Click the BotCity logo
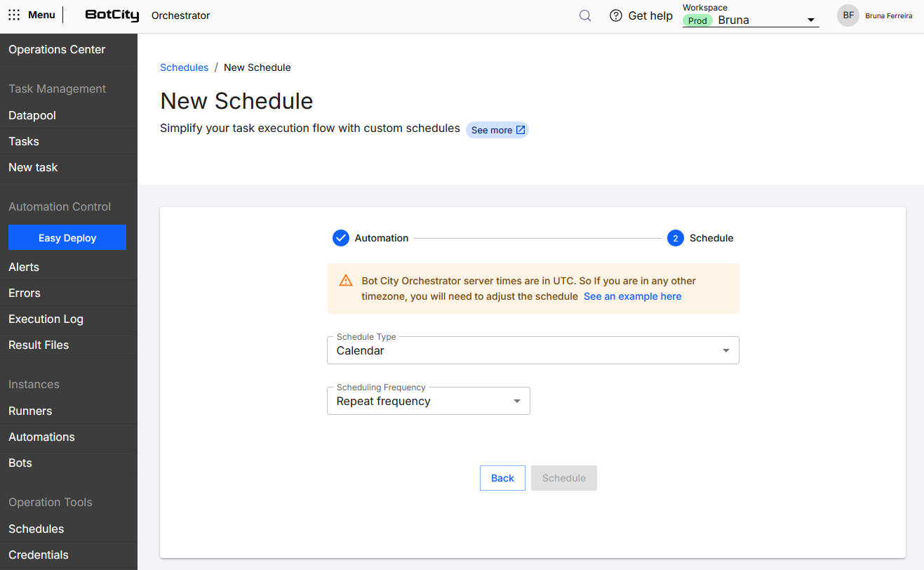 click(112, 15)
